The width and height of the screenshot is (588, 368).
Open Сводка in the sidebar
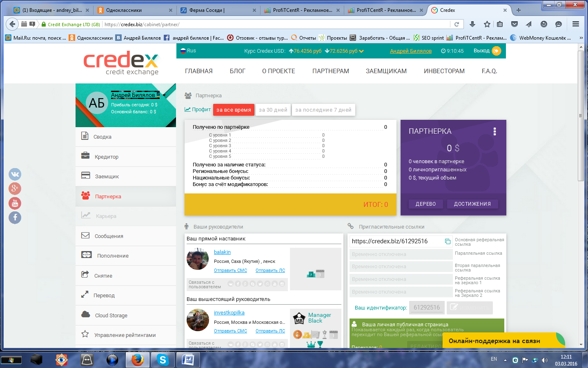point(126,137)
